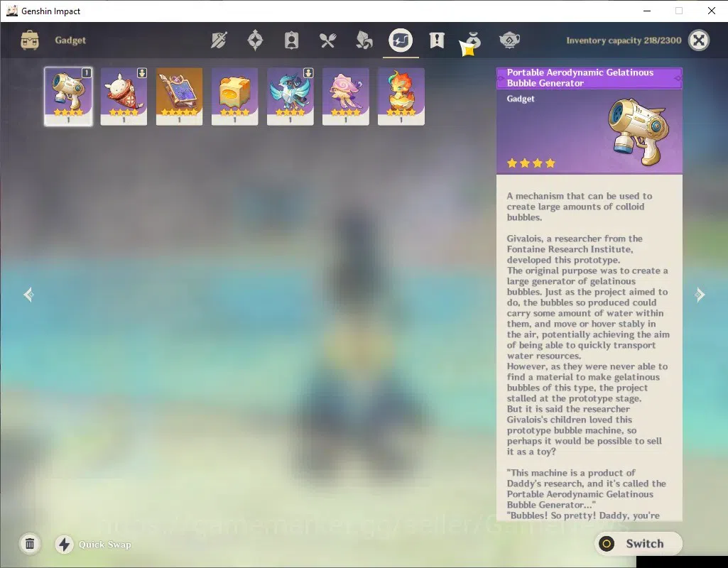The image size is (728, 568).
Task: Open the Materials inventory tab
Action: click(364, 40)
